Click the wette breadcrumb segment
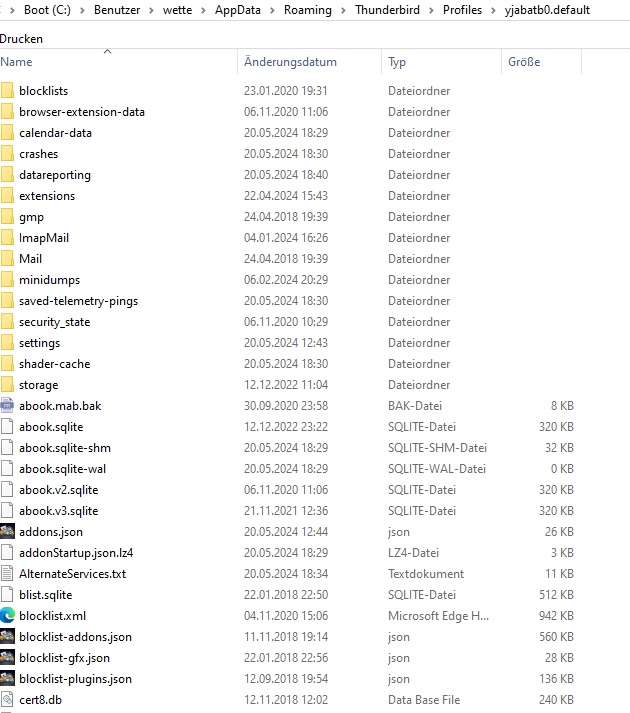Viewport: 630px width, 713px height. (177, 10)
